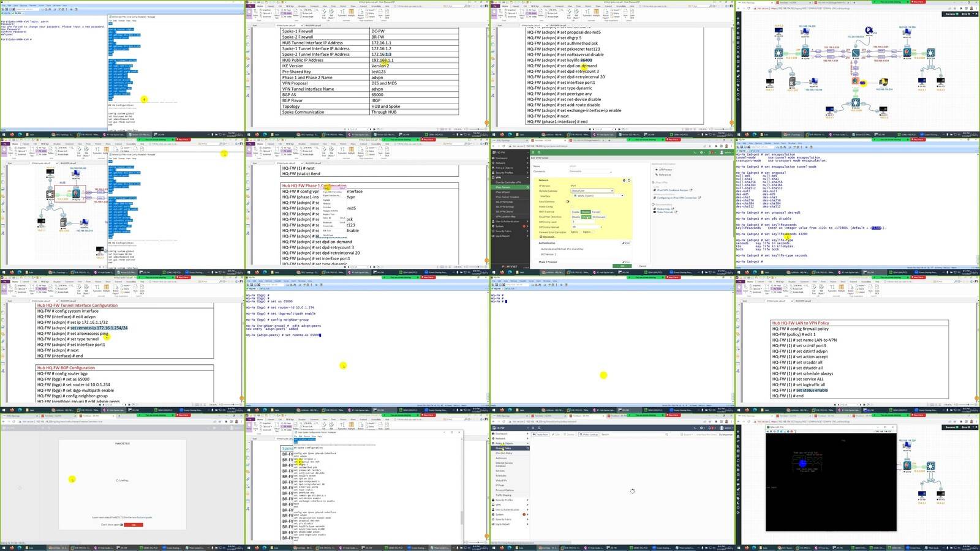
Task: Click browser reload icon in DC-FW frame
Action: [503, 421]
